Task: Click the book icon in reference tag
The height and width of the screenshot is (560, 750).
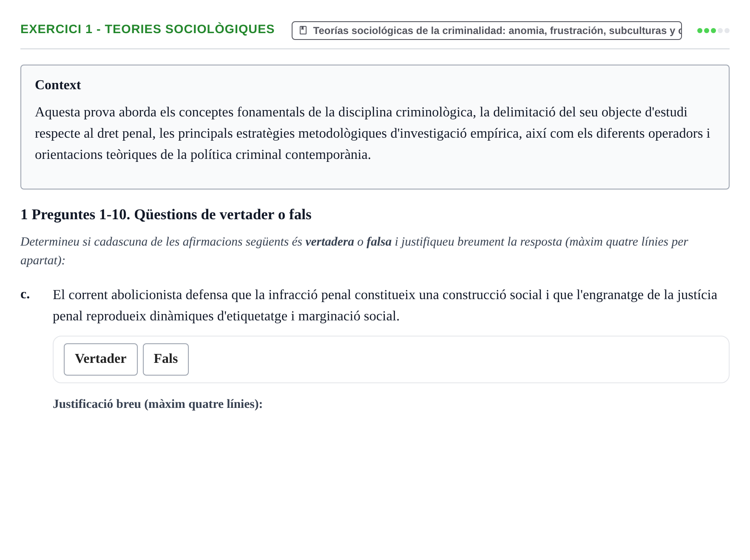Action: pos(303,31)
